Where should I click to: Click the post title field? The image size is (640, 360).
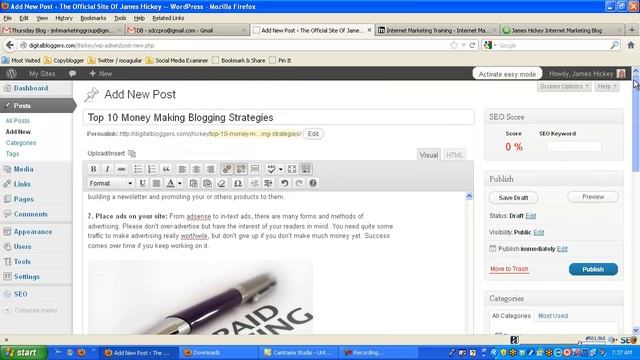[x=279, y=118]
